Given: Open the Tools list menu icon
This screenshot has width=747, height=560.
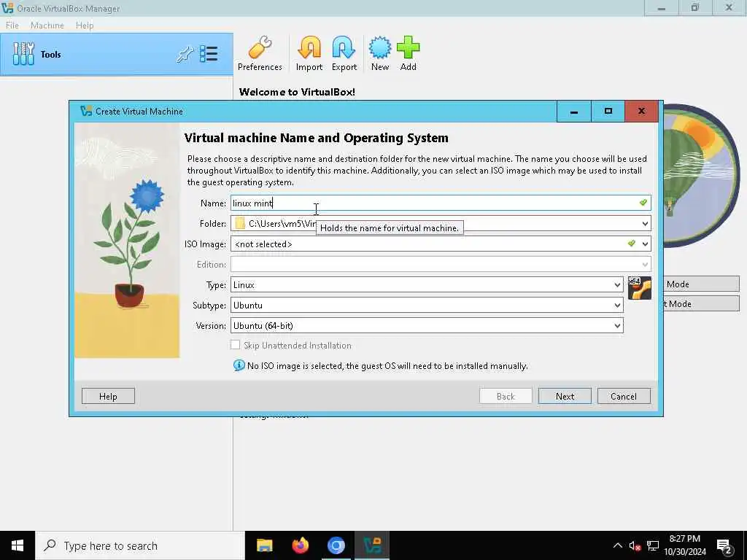Looking at the screenshot, I should click(x=209, y=54).
